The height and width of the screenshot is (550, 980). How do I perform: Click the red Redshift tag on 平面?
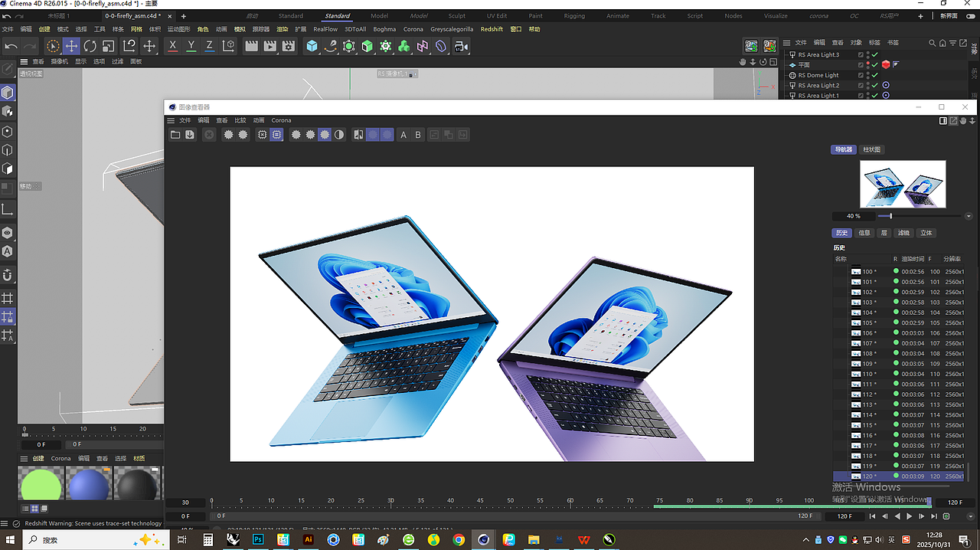tap(886, 65)
